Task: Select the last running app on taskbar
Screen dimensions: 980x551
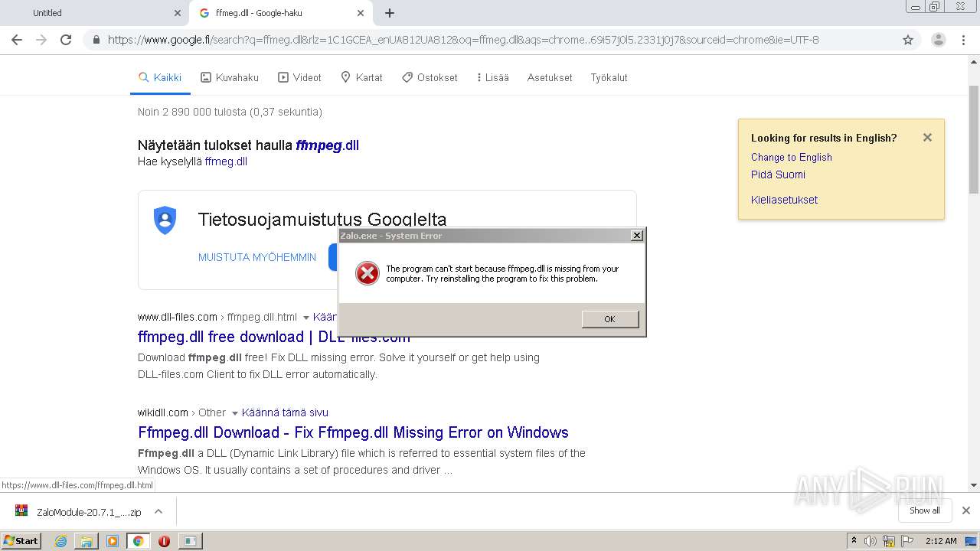Action: click(189, 541)
